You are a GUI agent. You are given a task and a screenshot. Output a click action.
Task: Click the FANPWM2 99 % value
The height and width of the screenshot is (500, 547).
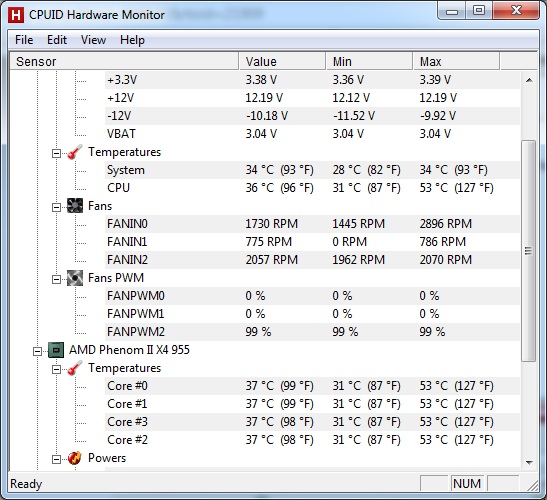pyautogui.click(x=258, y=332)
